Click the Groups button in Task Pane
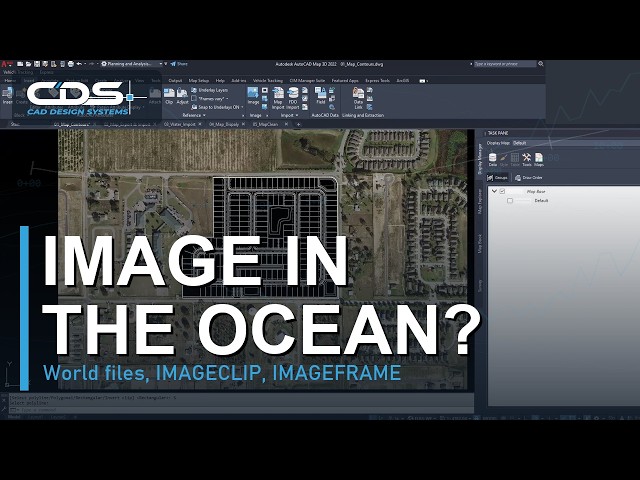The width and height of the screenshot is (640, 480). click(498, 178)
